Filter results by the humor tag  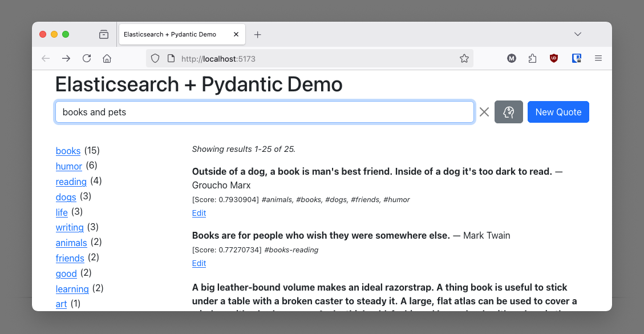tap(69, 166)
